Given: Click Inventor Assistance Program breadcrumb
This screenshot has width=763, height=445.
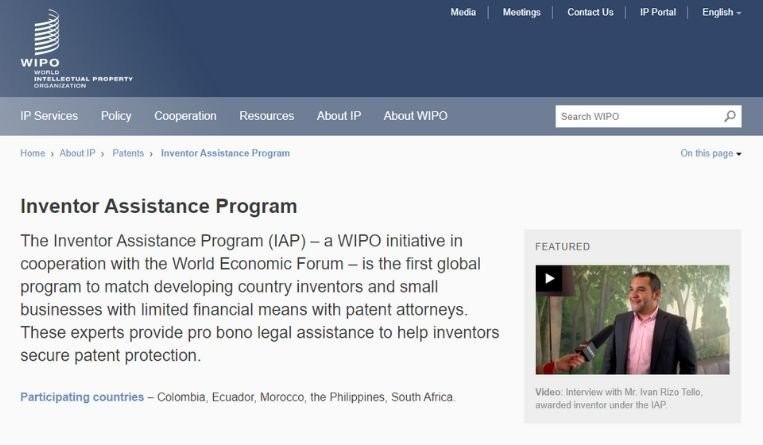Looking at the screenshot, I should tap(225, 153).
